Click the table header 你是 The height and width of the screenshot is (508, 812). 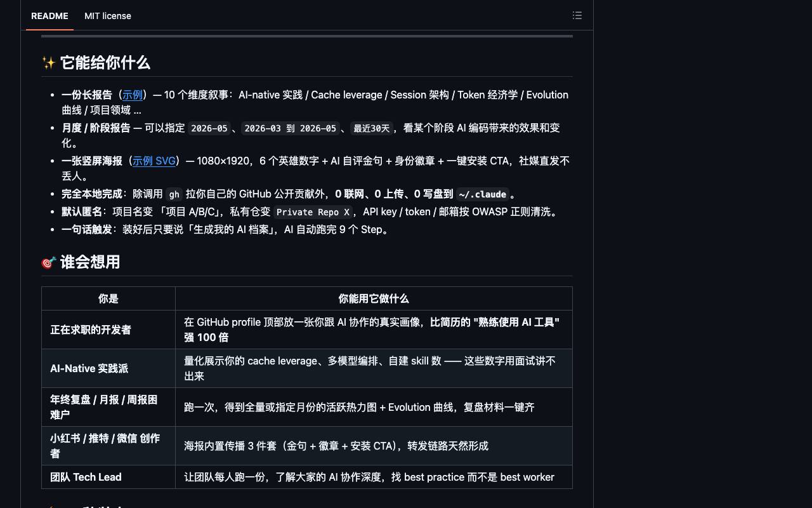108,298
